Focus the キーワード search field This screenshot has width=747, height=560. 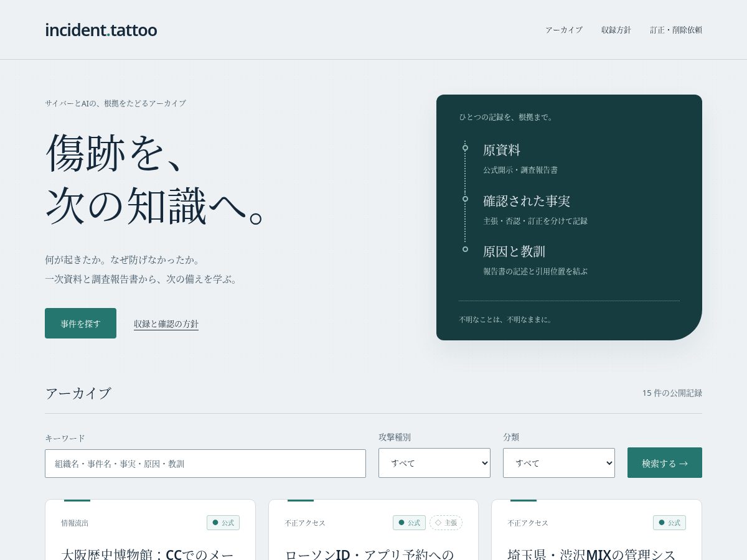205,464
